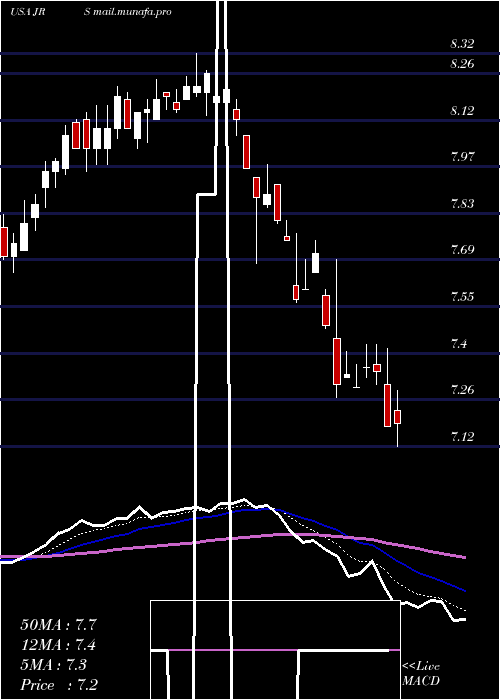500x700 pixels.
Task: Click the last red candlestick on chart
Action: (397, 417)
